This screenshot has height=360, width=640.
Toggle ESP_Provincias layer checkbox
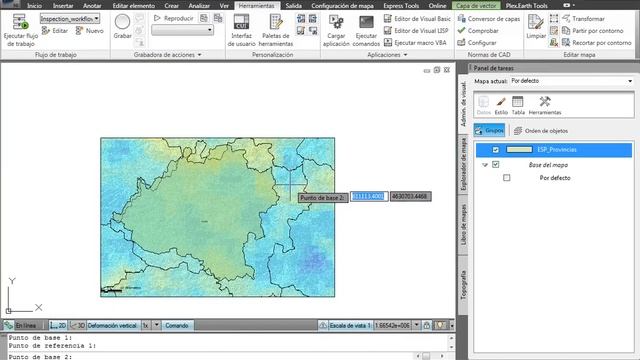(x=496, y=150)
